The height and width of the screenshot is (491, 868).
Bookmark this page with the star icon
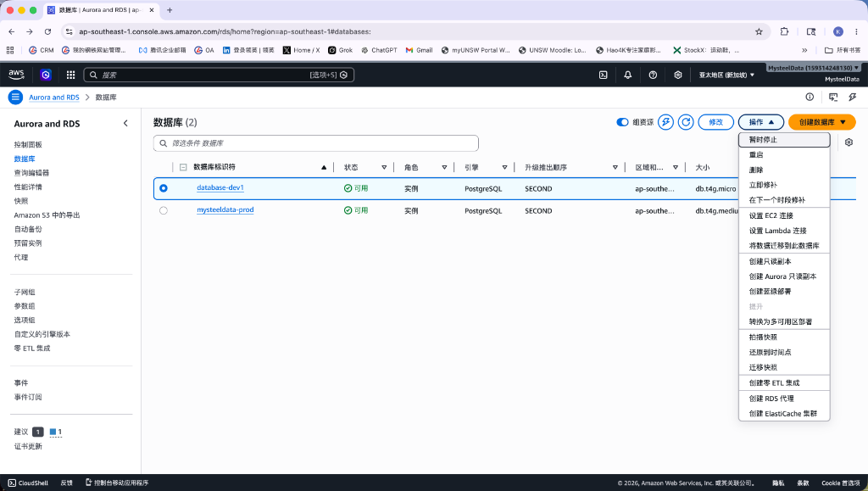point(759,31)
